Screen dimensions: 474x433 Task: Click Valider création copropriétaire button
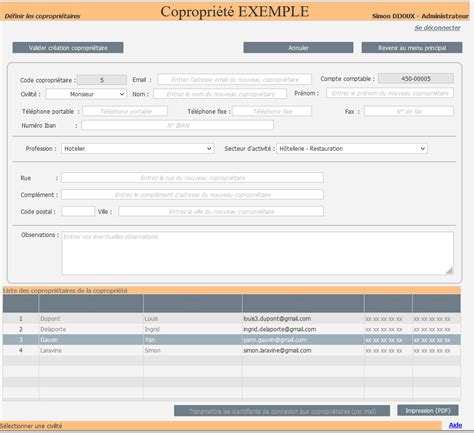tap(68, 48)
